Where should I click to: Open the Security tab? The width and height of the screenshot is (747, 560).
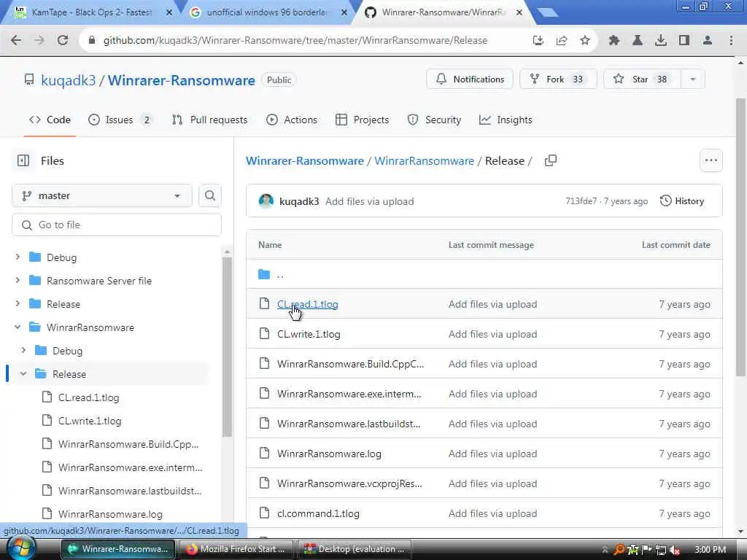(x=434, y=120)
